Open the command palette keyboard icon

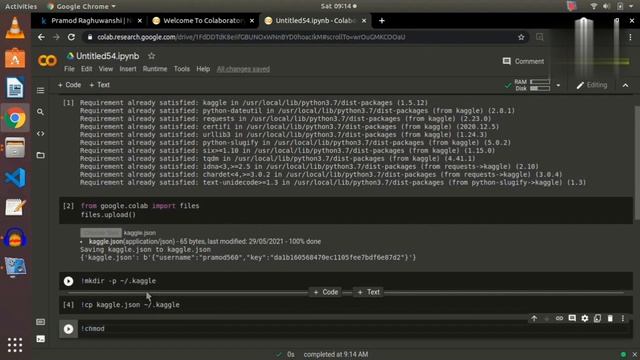coord(40,322)
